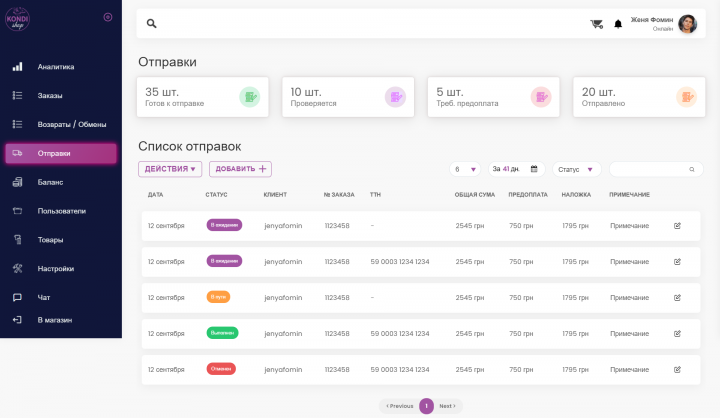Click the green icon on Готов к отправке card
This screenshot has height=418, width=720.
pos(249,97)
